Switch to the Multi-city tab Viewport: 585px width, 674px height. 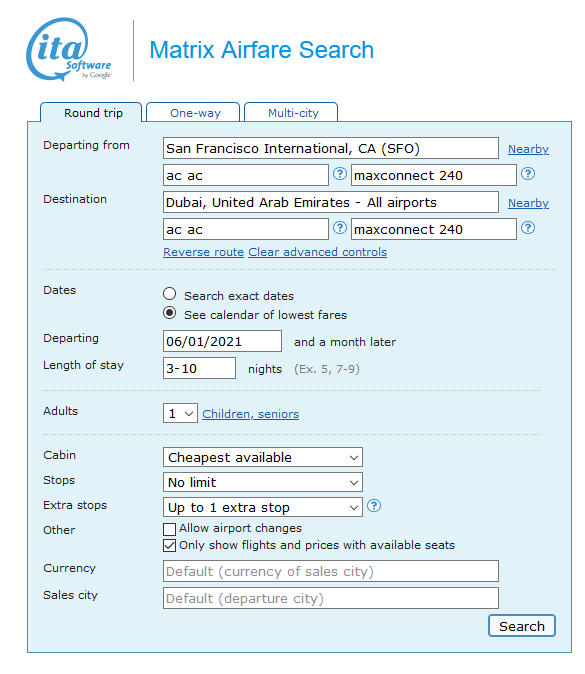[x=291, y=113]
